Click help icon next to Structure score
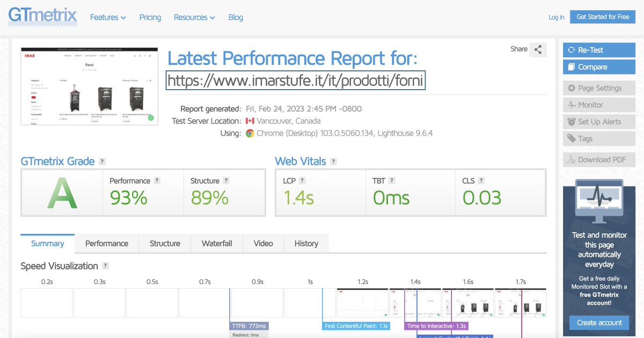Screen dimensions: 644x338 pyautogui.click(x=226, y=181)
